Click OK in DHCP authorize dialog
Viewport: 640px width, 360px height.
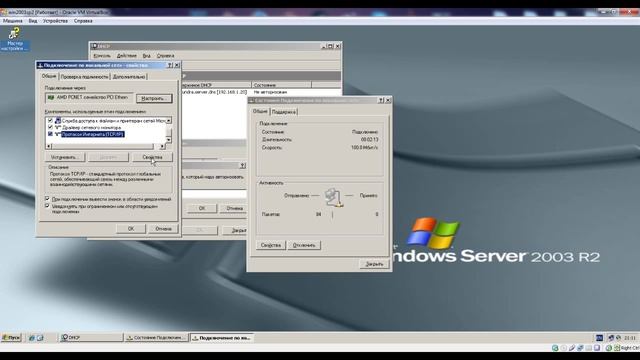(202, 208)
